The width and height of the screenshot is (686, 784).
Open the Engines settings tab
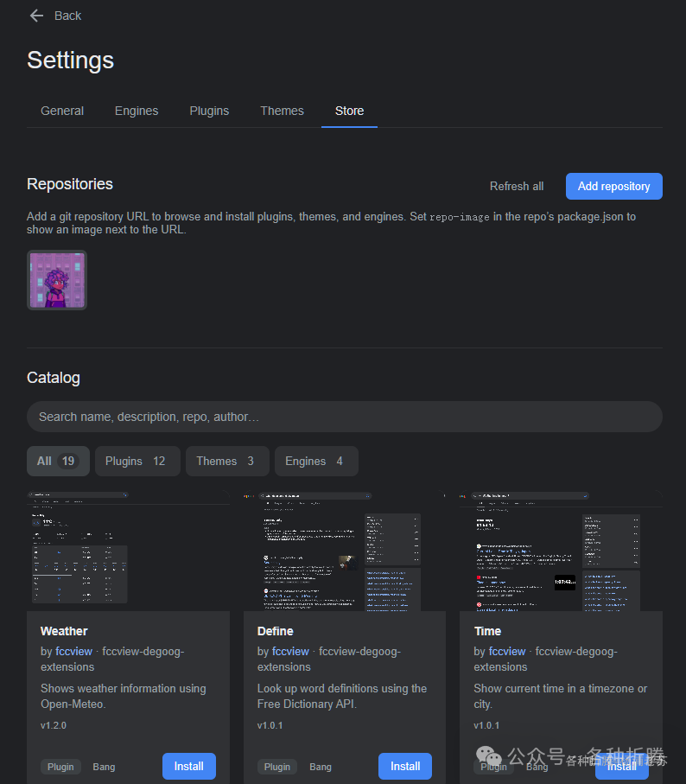click(x=137, y=111)
